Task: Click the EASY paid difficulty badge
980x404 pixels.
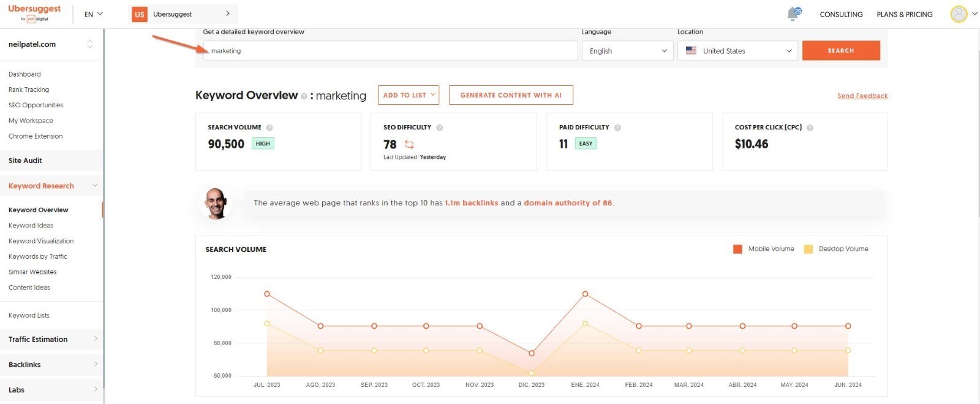Action: point(586,143)
